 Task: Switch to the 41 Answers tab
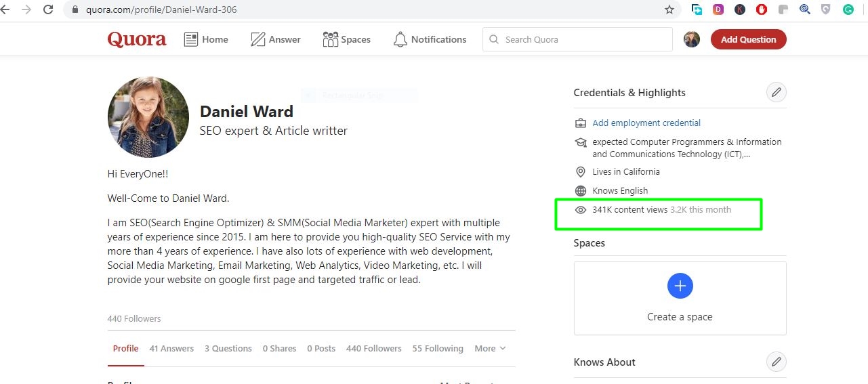pyautogui.click(x=171, y=348)
